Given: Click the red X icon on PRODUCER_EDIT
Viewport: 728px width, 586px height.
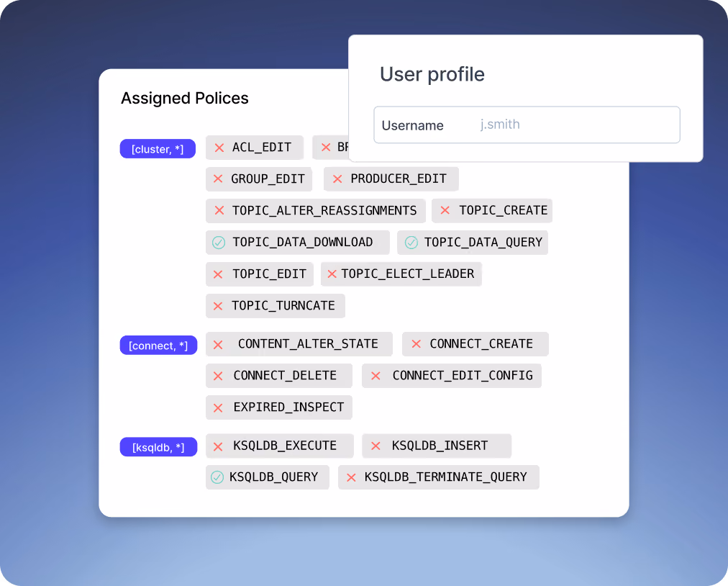Looking at the screenshot, I should pos(337,179).
